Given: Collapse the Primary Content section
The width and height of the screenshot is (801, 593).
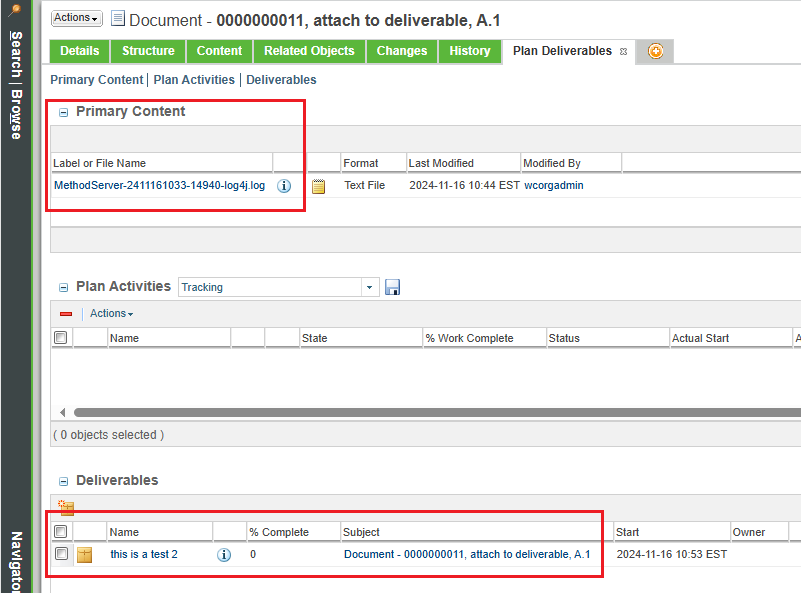Looking at the screenshot, I should (63, 111).
